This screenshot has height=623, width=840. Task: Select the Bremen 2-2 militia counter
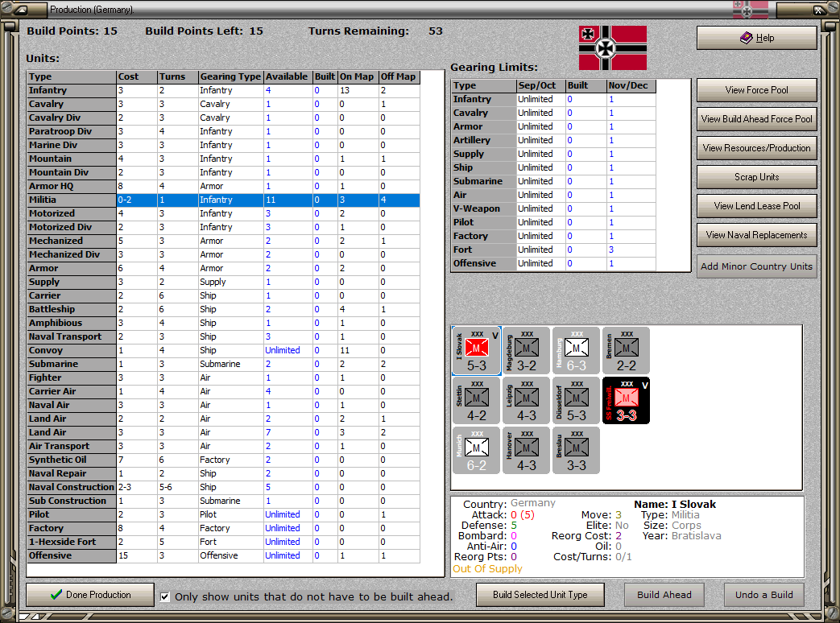pos(626,351)
